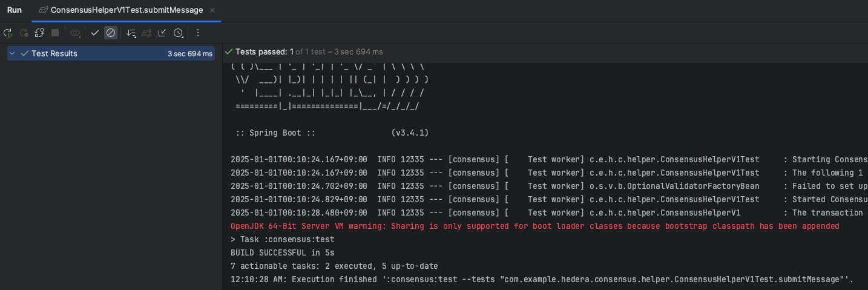
Task: Open the sort tests dropdown
Action: point(131,33)
